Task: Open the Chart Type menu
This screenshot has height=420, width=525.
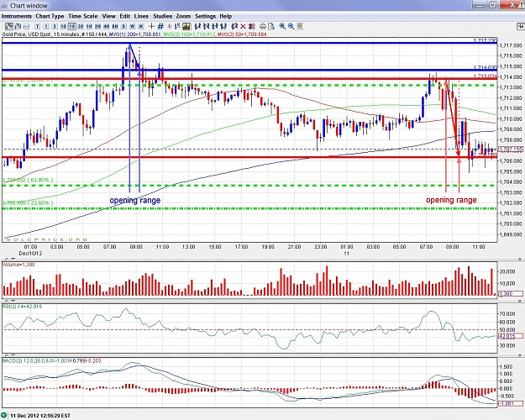Action: tap(50, 16)
